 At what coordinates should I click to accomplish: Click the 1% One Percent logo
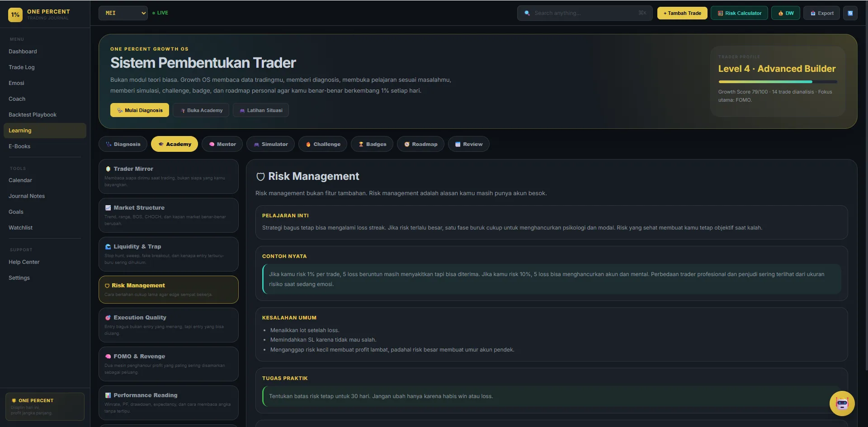[x=15, y=14]
